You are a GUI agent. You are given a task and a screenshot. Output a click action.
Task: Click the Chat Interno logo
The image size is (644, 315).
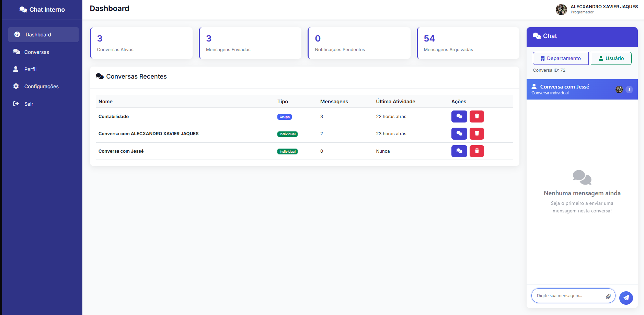click(42, 10)
